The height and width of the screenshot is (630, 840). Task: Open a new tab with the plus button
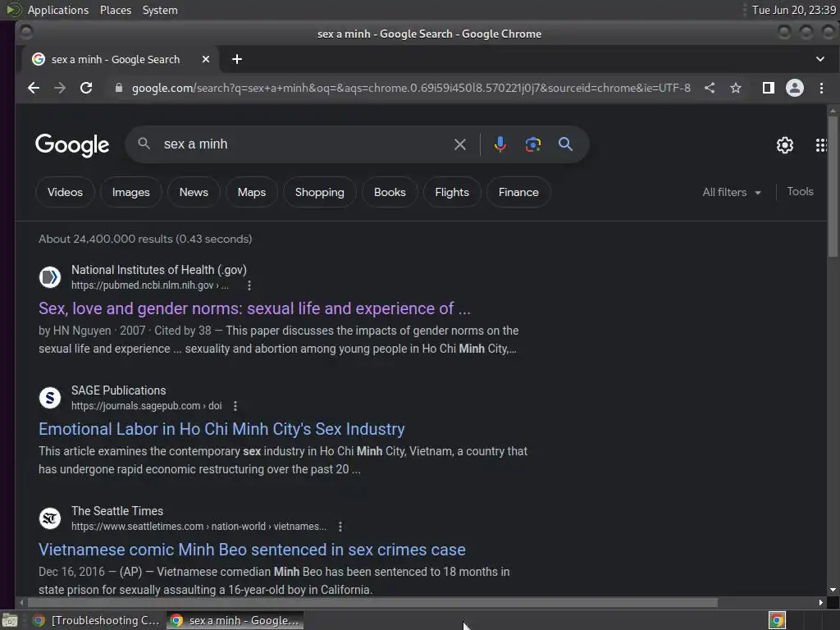(x=237, y=59)
